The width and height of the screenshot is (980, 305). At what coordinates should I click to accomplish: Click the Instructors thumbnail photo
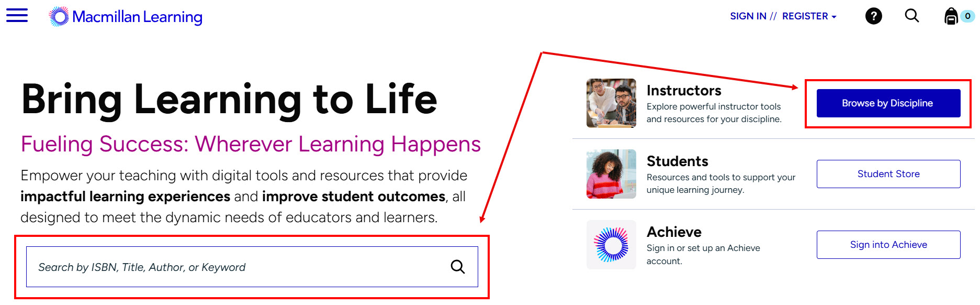tap(611, 103)
